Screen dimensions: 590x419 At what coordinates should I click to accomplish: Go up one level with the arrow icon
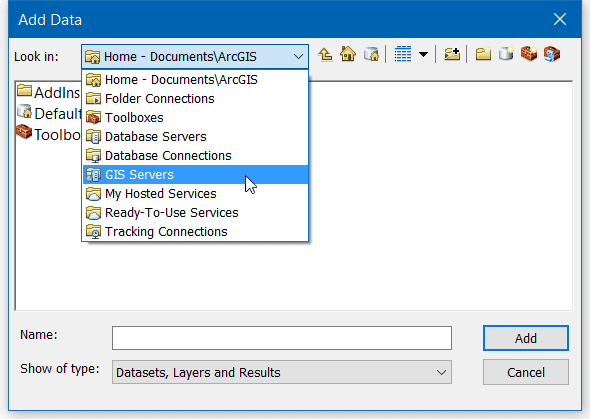pyautogui.click(x=325, y=55)
